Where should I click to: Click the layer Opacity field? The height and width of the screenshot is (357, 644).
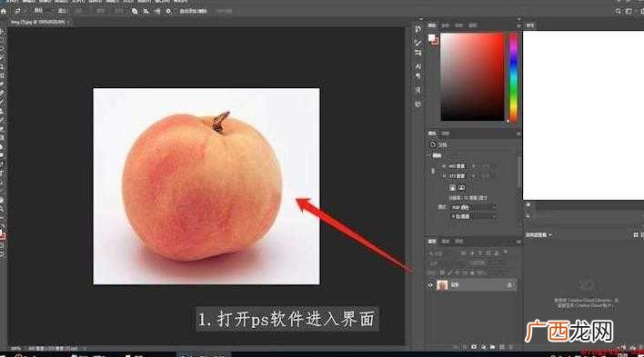[x=478, y=263]
